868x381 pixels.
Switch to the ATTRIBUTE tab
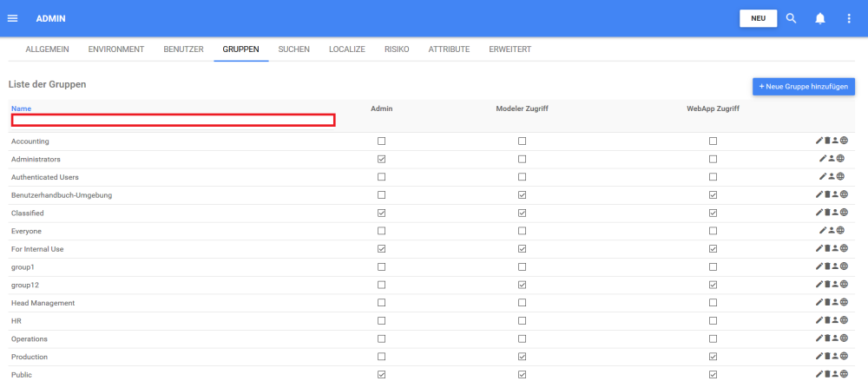[x=449, y=49]
